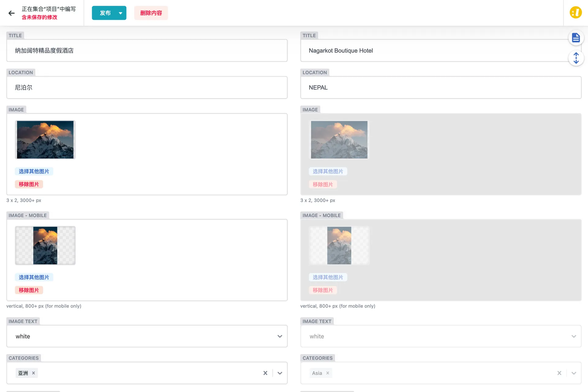
Task: Click the blue document icon button
Action: click(576, 38)
